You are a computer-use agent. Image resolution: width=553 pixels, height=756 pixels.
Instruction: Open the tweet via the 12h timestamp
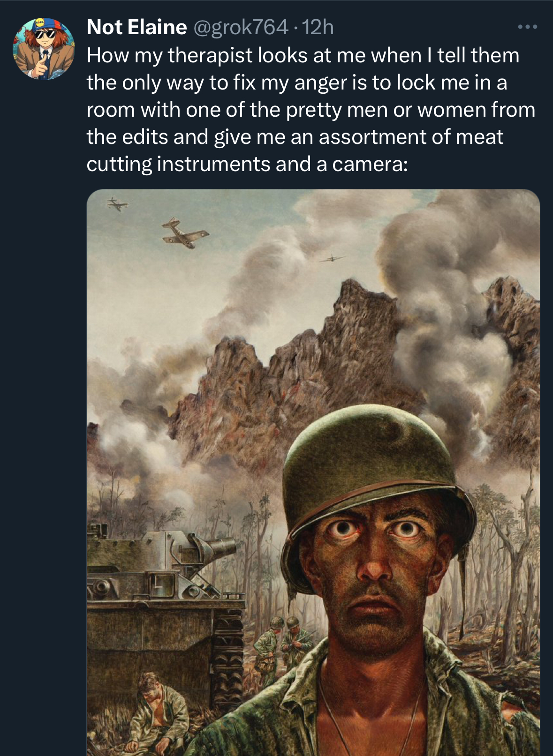coord(318,28)
